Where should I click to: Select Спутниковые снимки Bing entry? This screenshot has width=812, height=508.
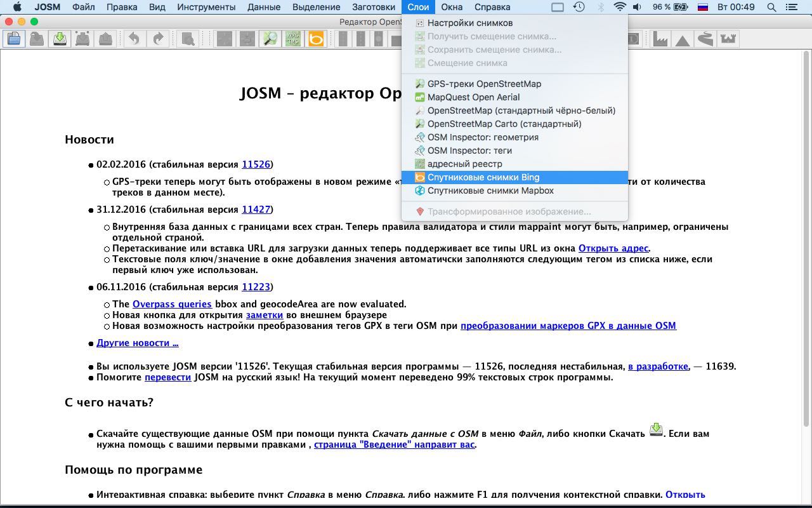click(514, 177)
